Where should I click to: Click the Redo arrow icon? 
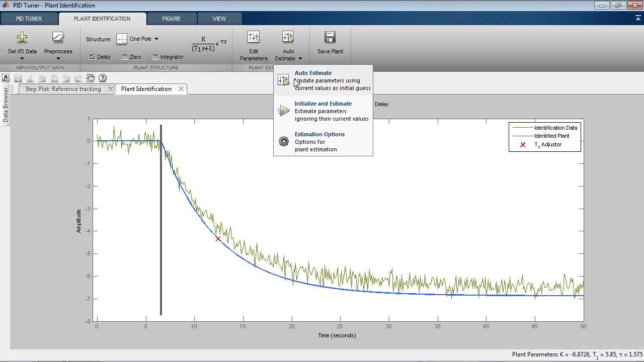click(x=78, y=78)
